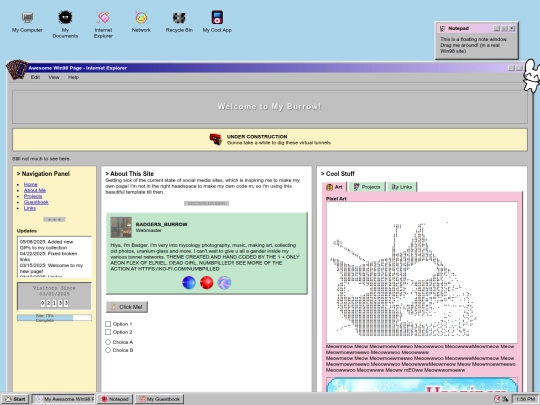The image size is (540, 405).
Task: Check the Option 2 checkbox
Action: point(108,332)
